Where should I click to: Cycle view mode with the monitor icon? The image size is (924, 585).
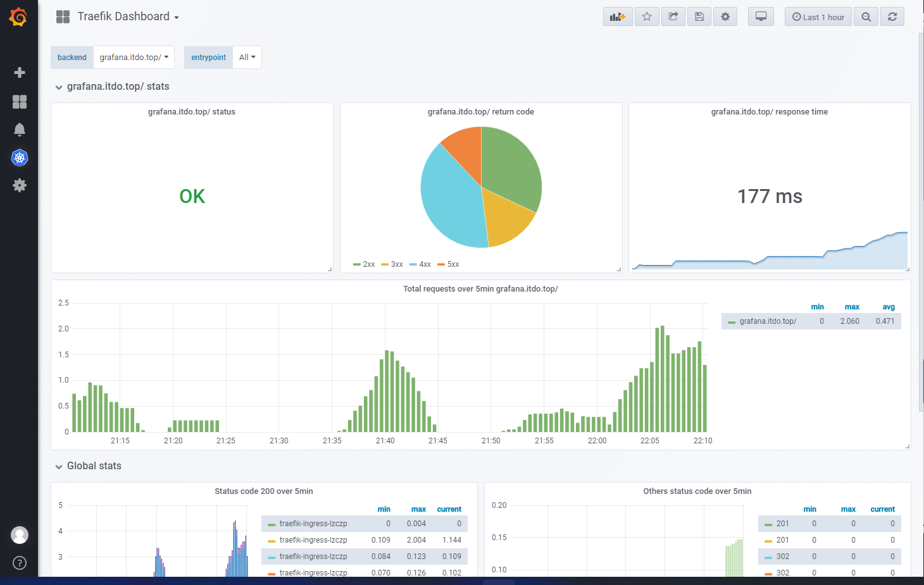tap(761, 17)
